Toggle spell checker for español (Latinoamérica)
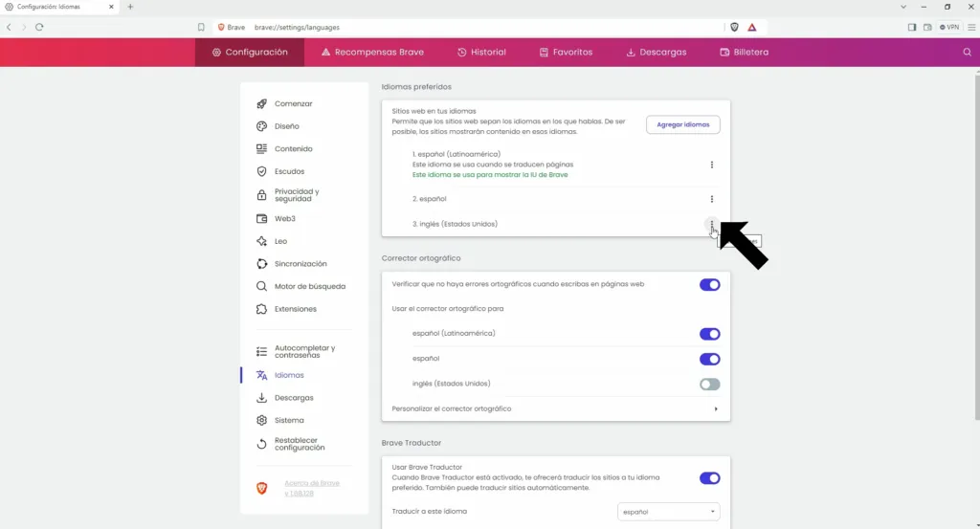This screenshot has width=980, height=529. pos(709,334)
